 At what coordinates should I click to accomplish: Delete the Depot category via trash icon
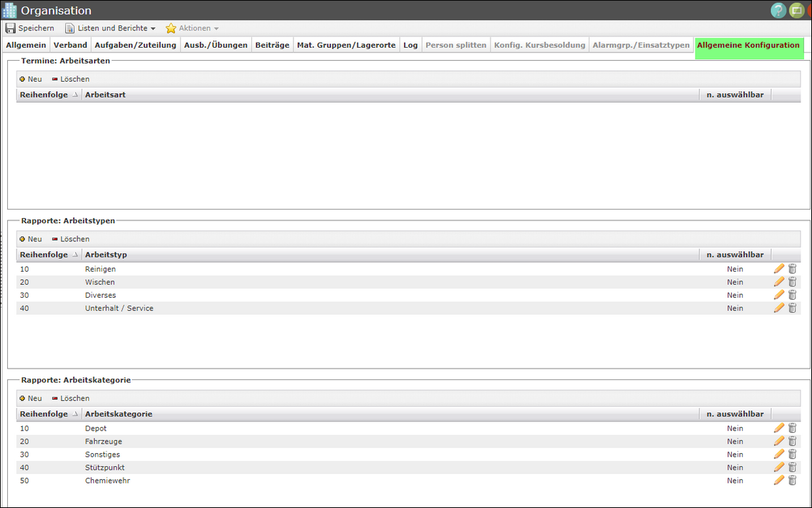[792, 429]
